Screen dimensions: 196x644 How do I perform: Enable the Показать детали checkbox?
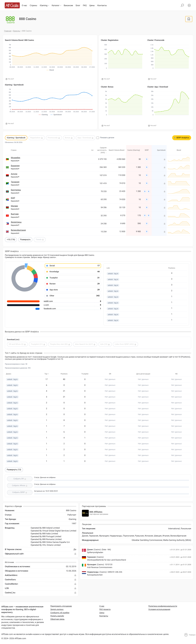click(x=98, y=138)
